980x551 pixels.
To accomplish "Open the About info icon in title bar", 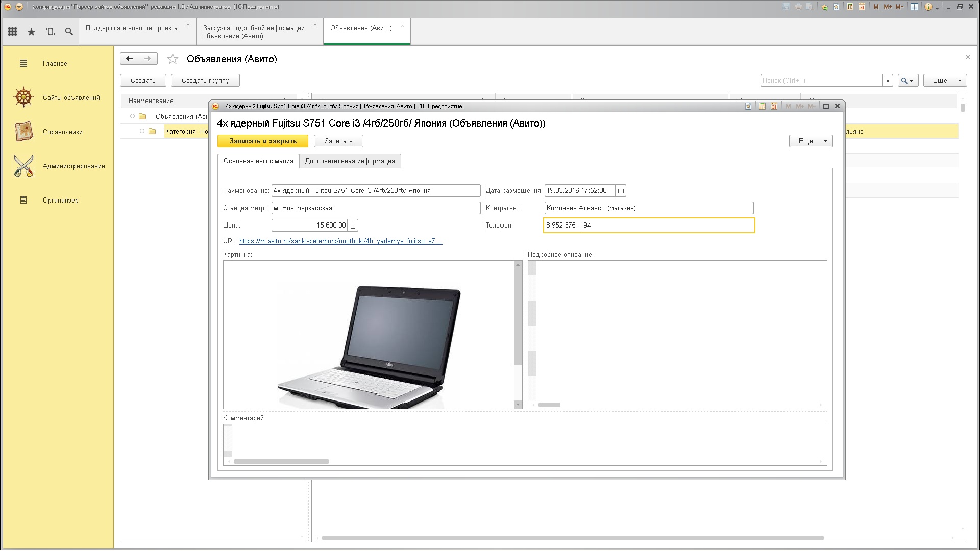I will coord(928,7).
